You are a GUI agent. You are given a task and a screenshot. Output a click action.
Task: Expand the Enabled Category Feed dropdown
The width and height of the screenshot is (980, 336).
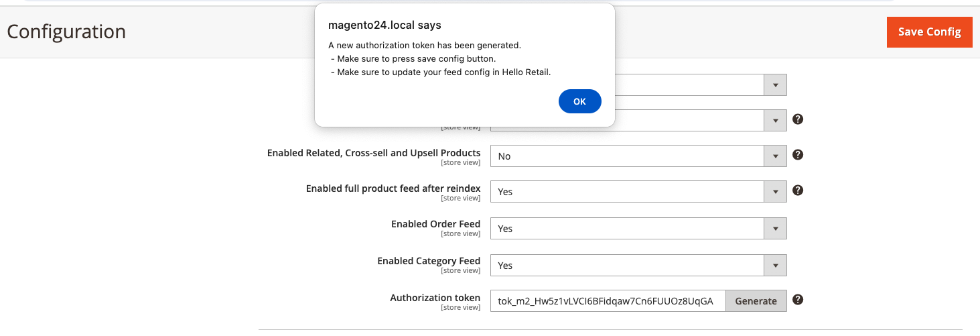tap(638, 266)
